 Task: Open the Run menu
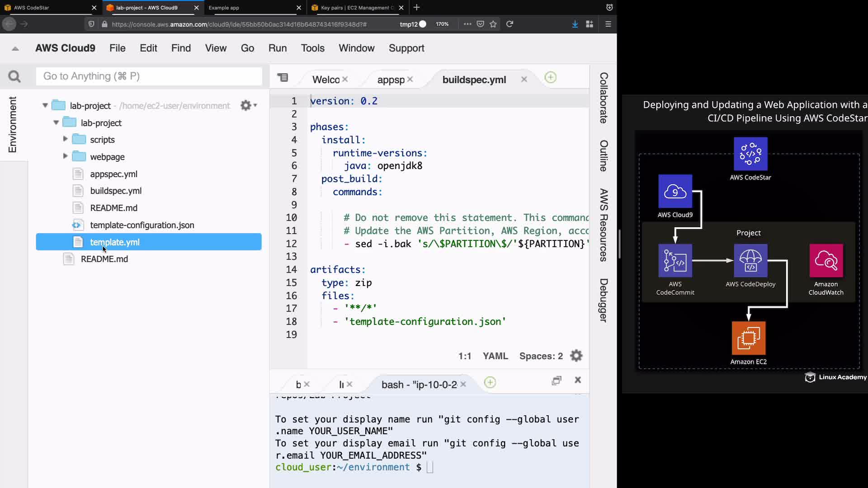(x=277, y=48)
